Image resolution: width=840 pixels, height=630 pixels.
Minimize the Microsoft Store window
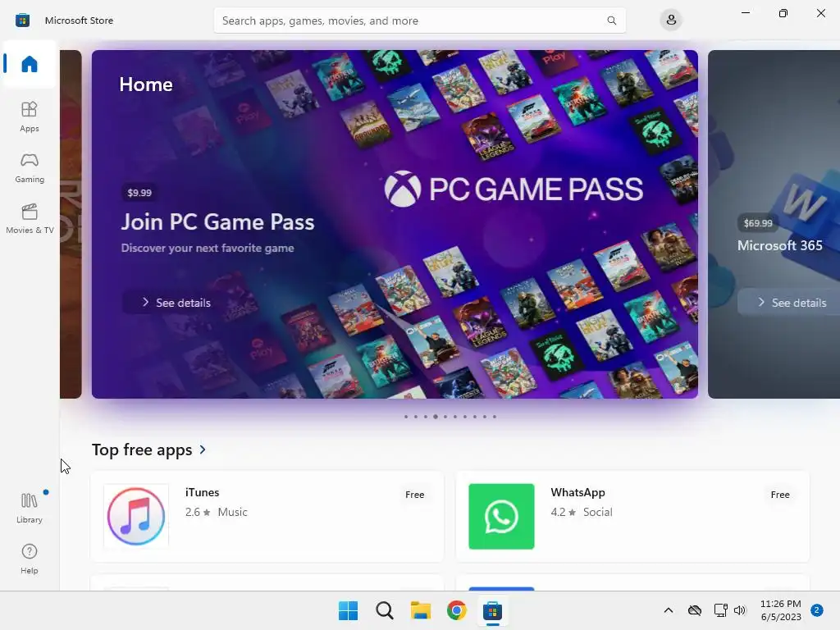[x=745, y=13]
